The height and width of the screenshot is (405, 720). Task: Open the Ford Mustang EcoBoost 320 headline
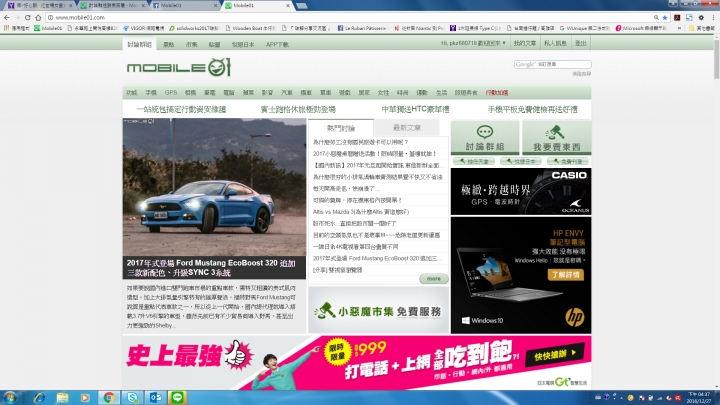point(211,268)
